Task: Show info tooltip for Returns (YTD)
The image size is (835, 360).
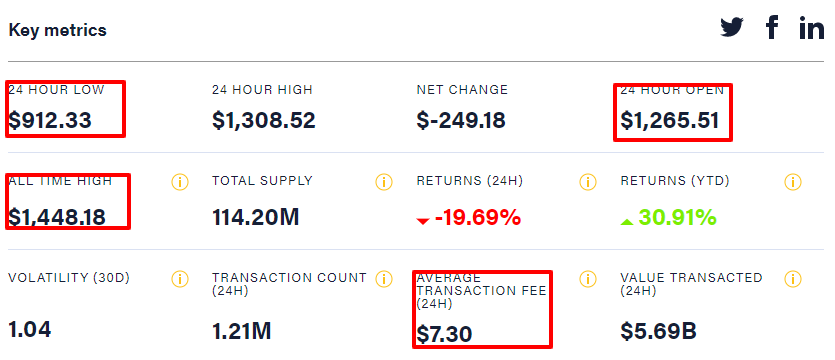Action: (x=793, y=182)
